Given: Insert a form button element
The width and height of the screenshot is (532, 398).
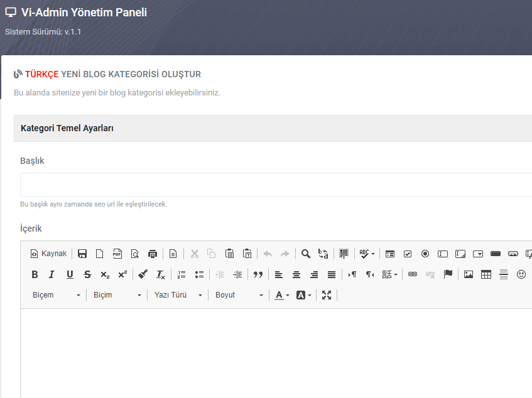Looking at the screenshot, I should click(x=496, y=254).
